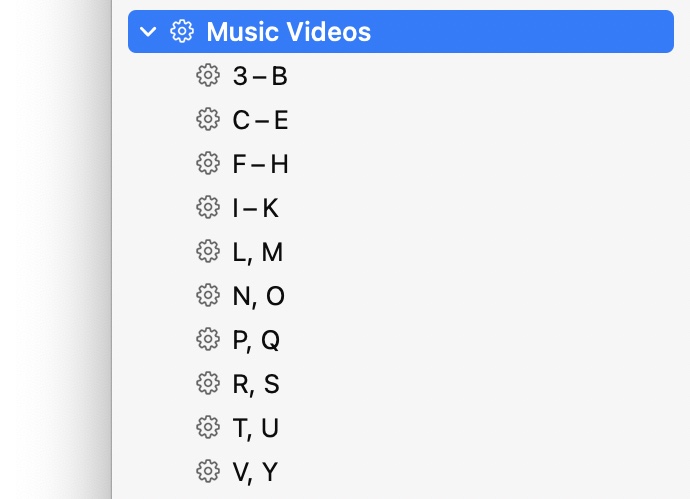Select the R, S playlist label
The height and width of the screenshot is (499, 690).
tap(256, 384)
